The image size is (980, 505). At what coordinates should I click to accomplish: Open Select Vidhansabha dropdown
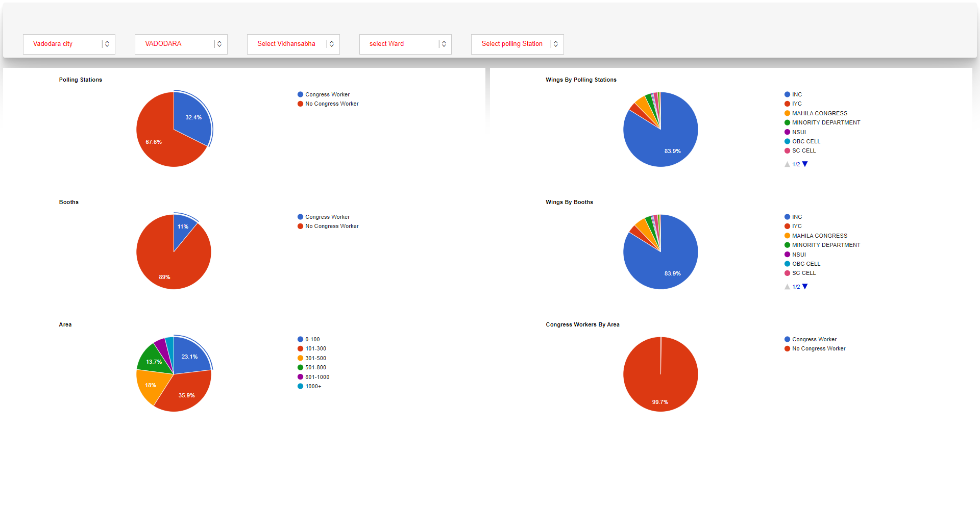[293, 44]
